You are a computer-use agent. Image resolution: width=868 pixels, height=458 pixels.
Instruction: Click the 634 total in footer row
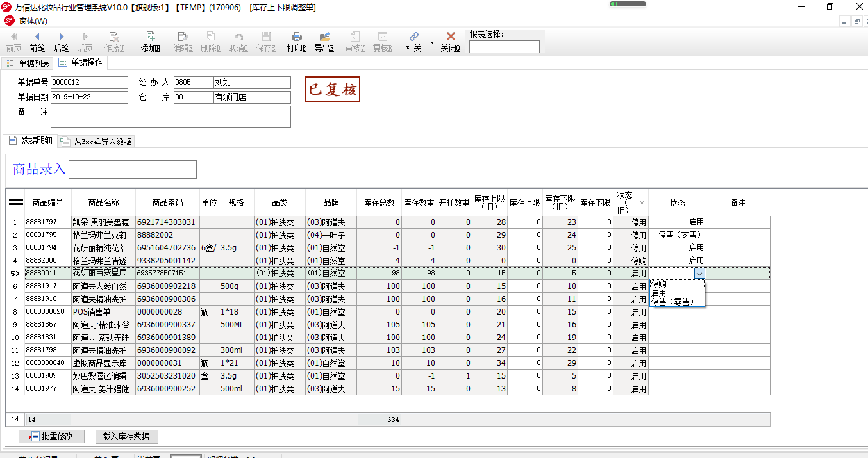point(380,420)
